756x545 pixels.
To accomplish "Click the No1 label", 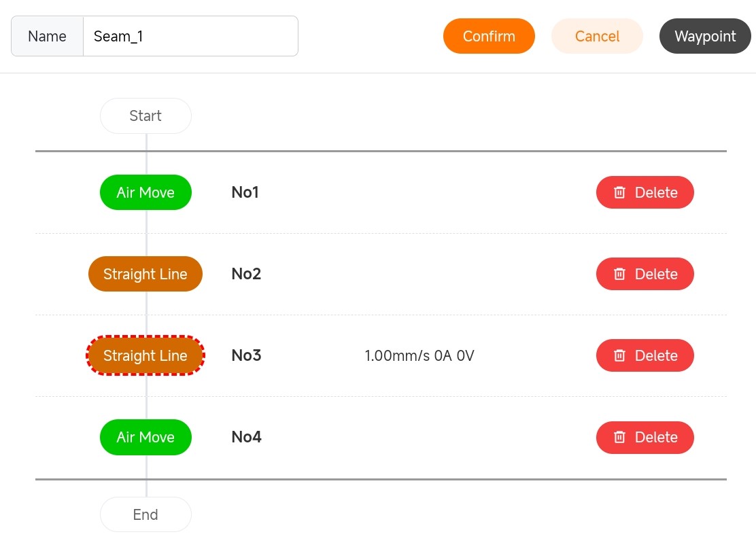I will 245,192.
